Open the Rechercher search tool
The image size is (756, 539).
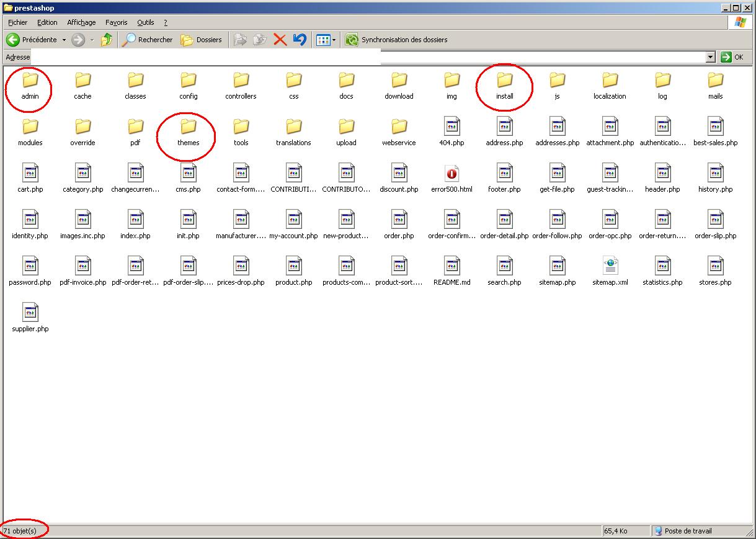[148, 40]
